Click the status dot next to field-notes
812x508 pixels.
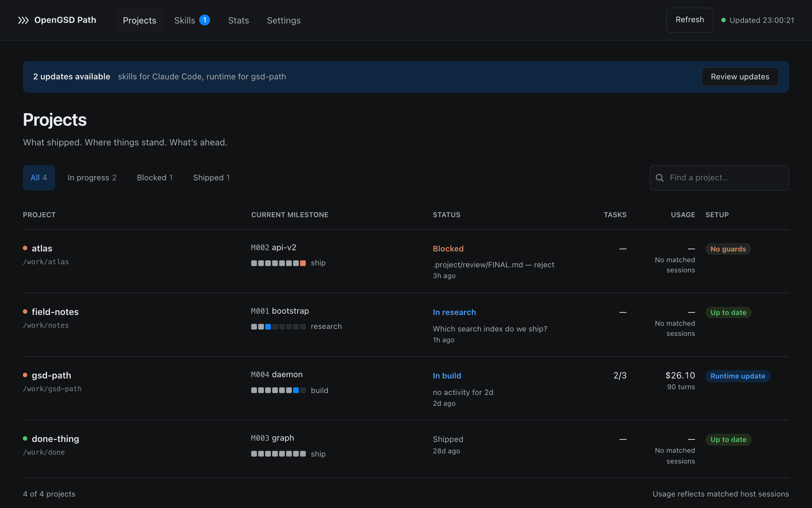pyautogui.click(x=25, y=311)
